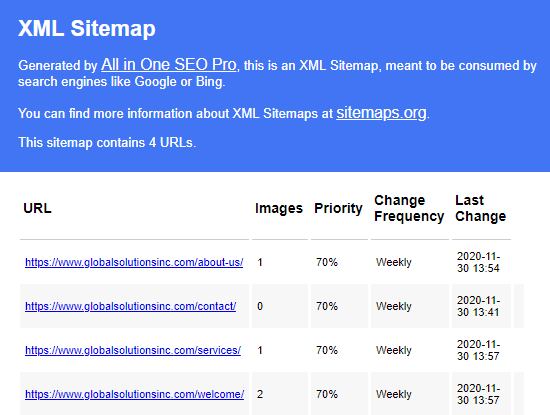
Task: Click the "This sitemap contains 4 URLs" text
Action: [107, 143]
